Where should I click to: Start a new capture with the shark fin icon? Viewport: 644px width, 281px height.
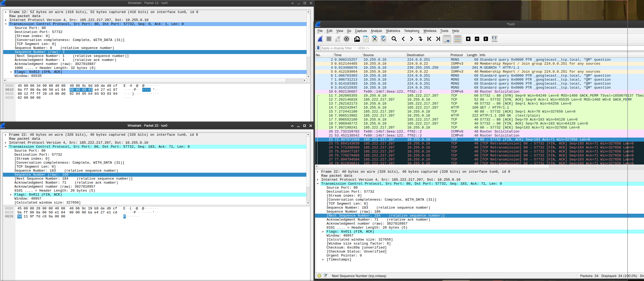320,39
